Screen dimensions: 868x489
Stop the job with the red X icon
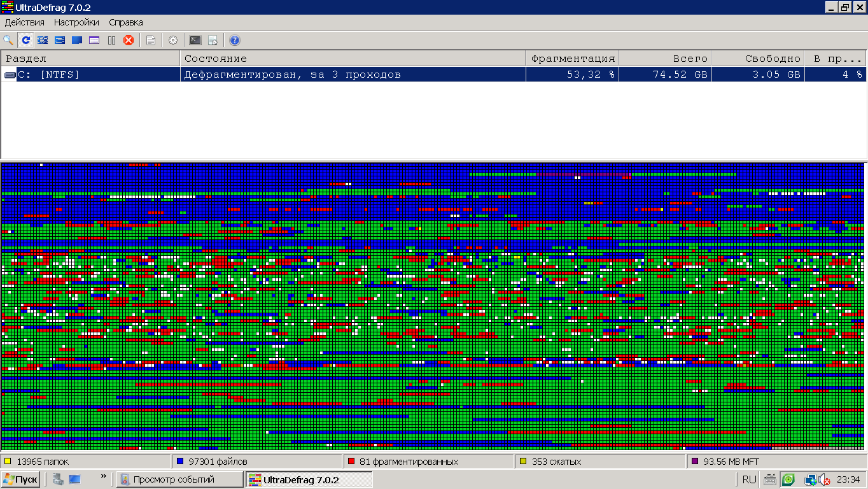[x=129, y=40]
